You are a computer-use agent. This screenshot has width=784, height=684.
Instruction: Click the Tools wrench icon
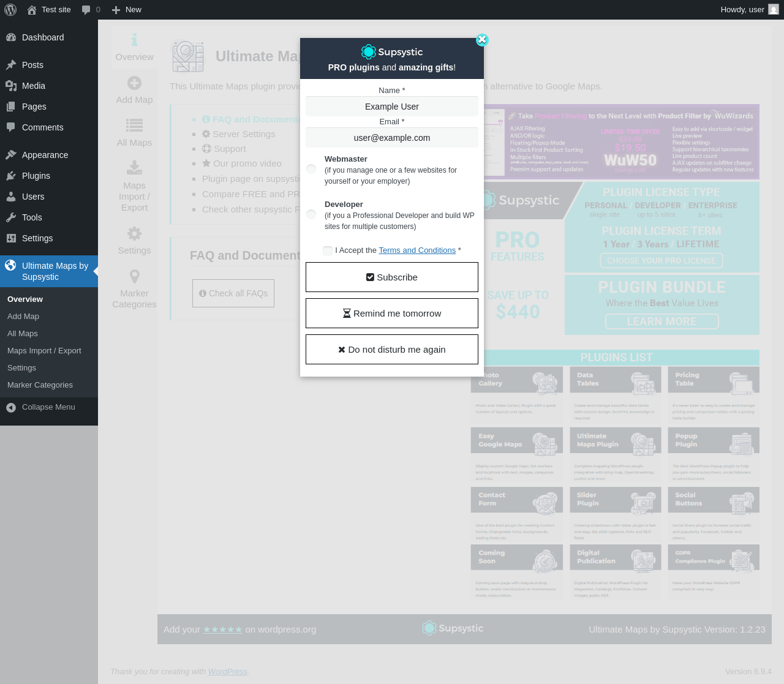click(11, 217)
